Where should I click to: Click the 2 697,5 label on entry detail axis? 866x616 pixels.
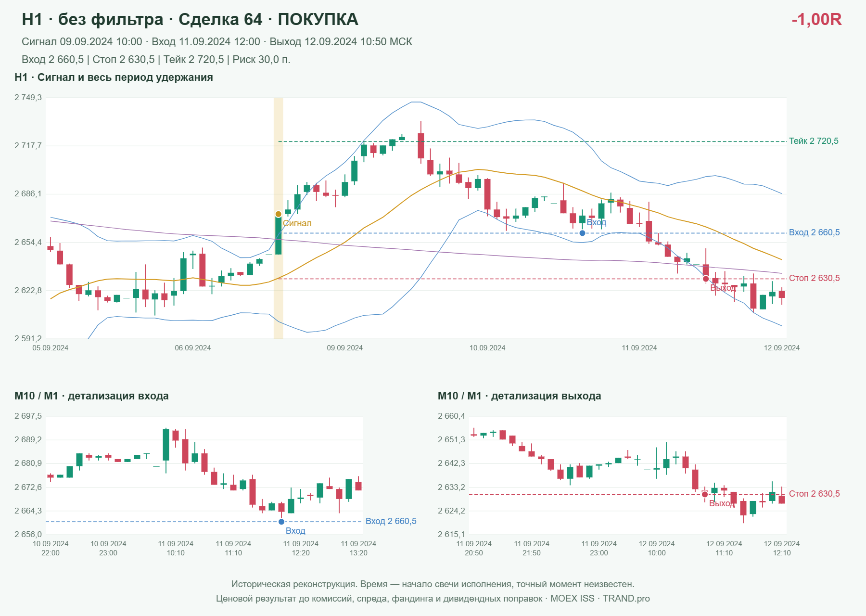tap(28, 416)
